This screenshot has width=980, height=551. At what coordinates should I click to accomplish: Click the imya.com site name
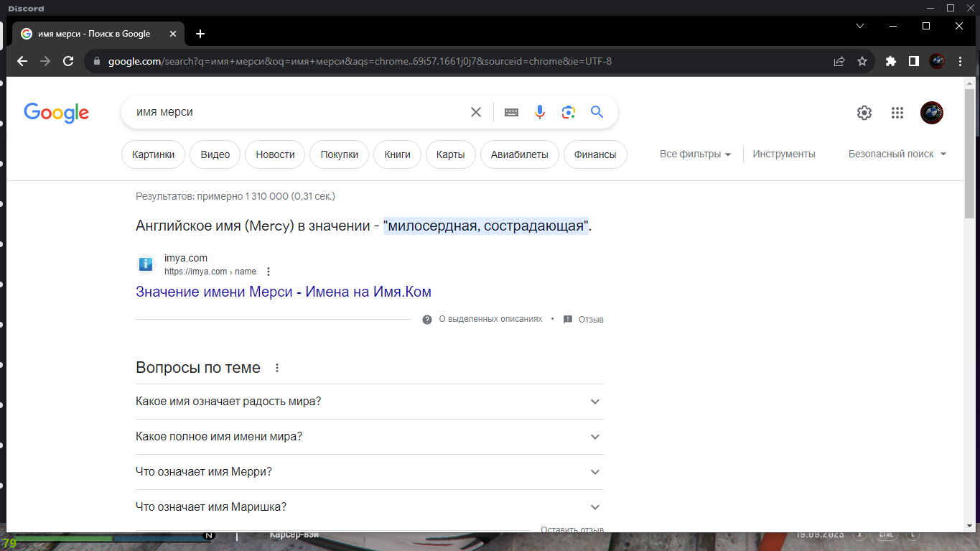tap(186, 258)
